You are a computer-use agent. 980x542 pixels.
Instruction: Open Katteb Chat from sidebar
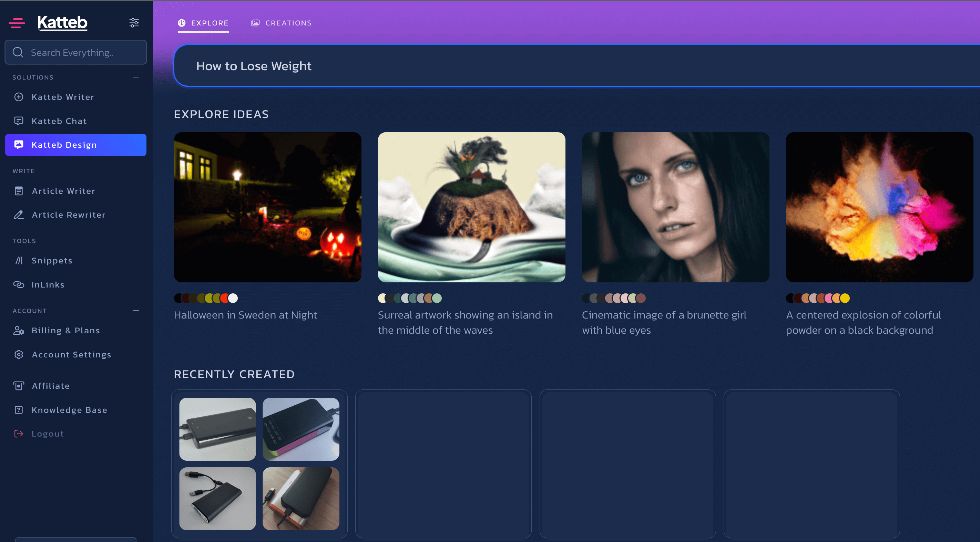[x=76, y=121]
